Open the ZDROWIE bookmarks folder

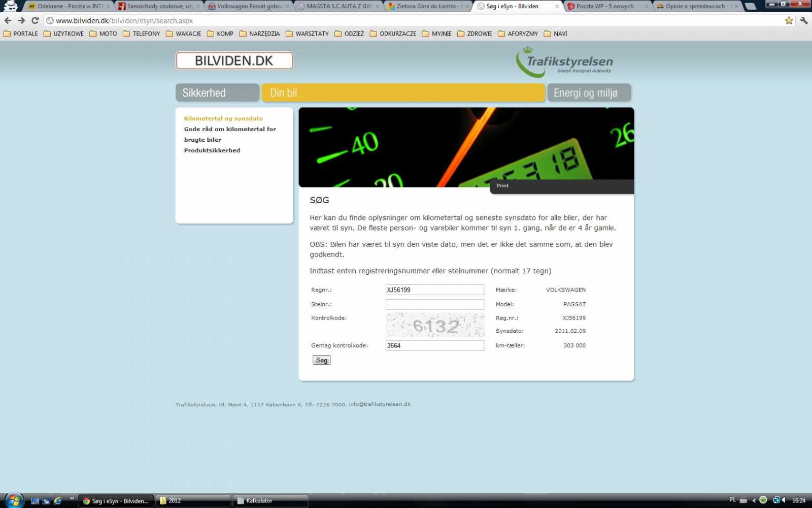point(475,34)
